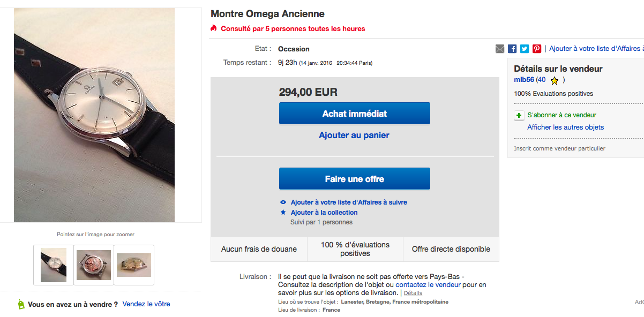Screen dimensions: 644x317
Task: Click the email share envelope icon
Action: point(500,49)
